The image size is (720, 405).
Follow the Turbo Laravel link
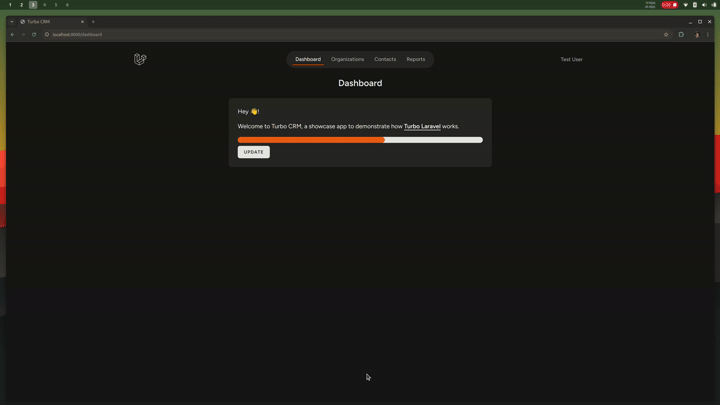click(x=422, y=126)
